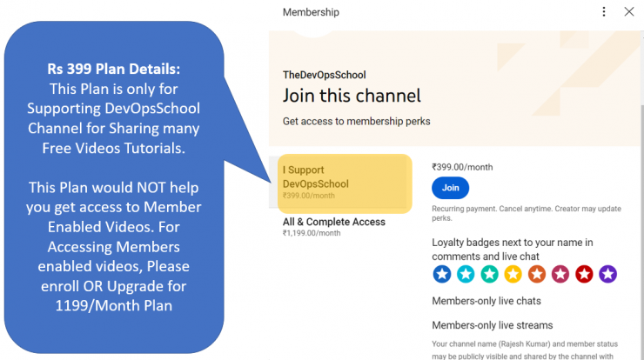Click the Join this channel heading
Screen dimensions: 644x360
point(352,96)
